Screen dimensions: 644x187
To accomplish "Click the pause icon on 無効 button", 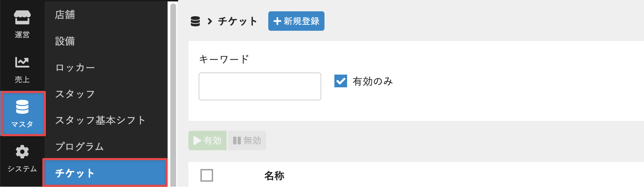I will (237, 141).
